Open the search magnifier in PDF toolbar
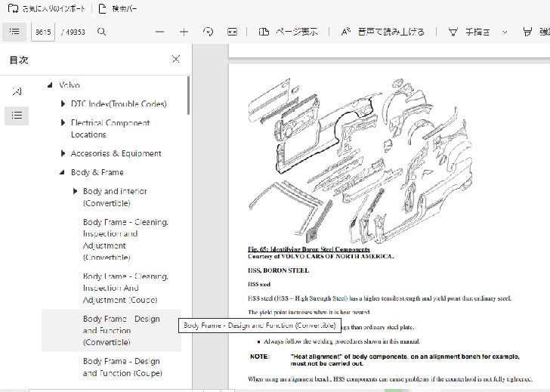The width and height of the screenshot is (550, 392). tap(102, 32)
